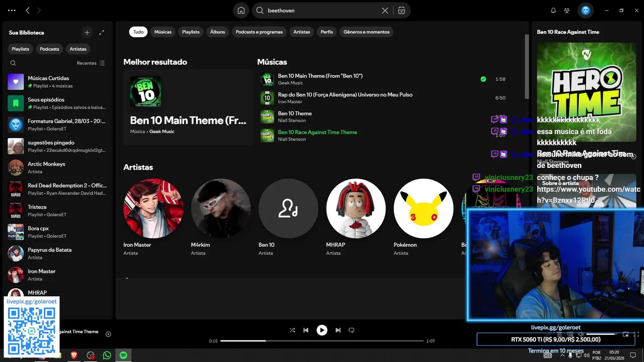This screenshot has width=644, height=362.
Task: Open the notifications bell
Action: [x=553, y=10]
